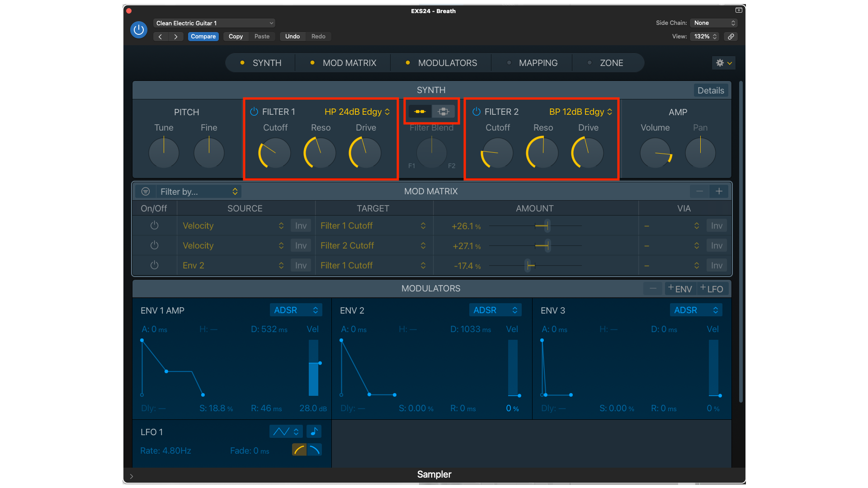
Task: Click the Velocity to Filter 1 Cutoff amount slider
Action: (x=547, y=226)
